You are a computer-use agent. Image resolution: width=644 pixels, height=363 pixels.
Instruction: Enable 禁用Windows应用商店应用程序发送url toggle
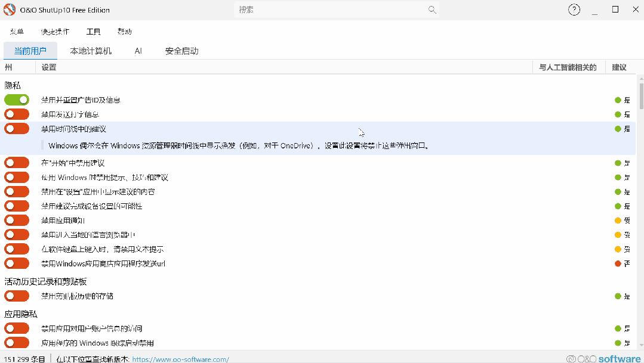(x=17, y=263)
